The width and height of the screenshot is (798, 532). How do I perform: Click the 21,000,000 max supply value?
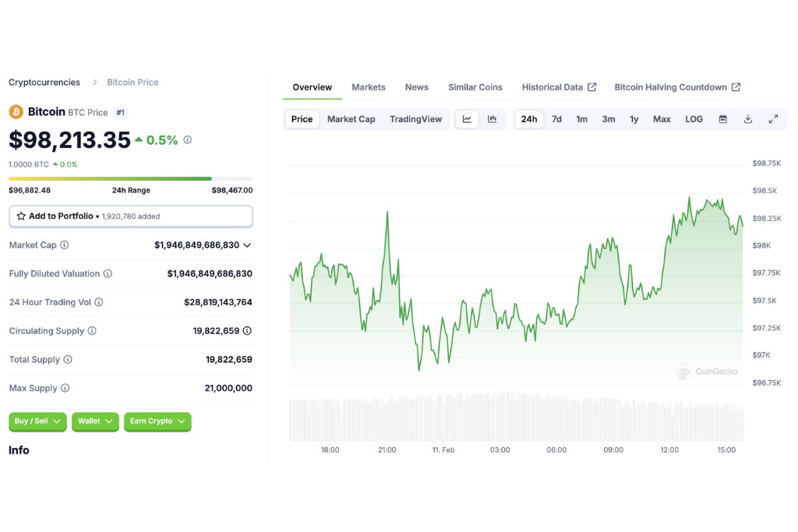228,388
